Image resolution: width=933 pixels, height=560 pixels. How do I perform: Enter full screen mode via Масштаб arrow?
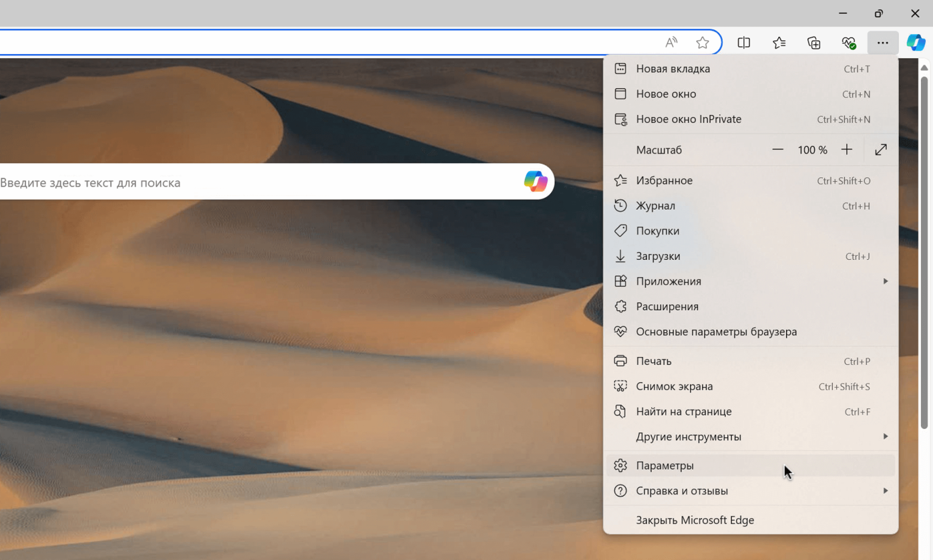tap(881, 150)
